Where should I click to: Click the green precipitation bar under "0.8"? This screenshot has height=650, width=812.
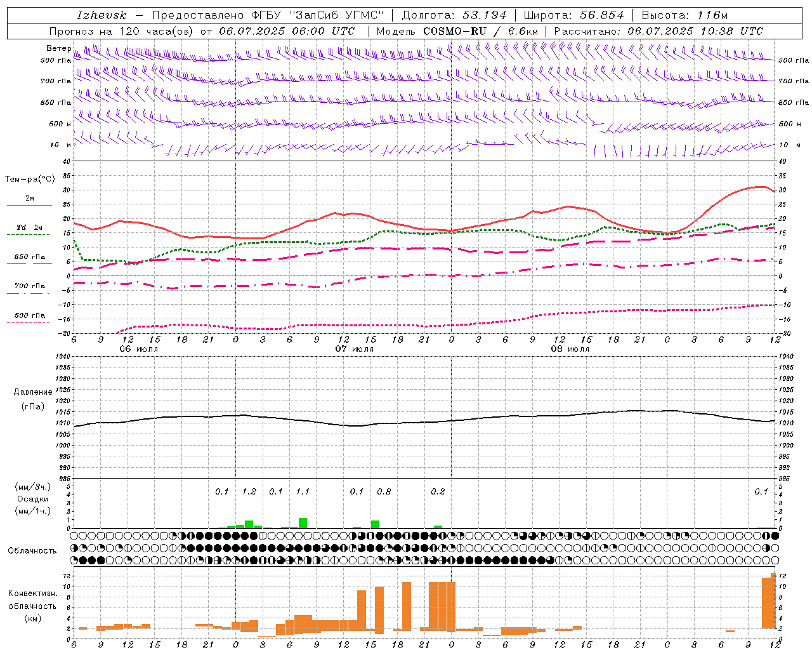(375, 524)
